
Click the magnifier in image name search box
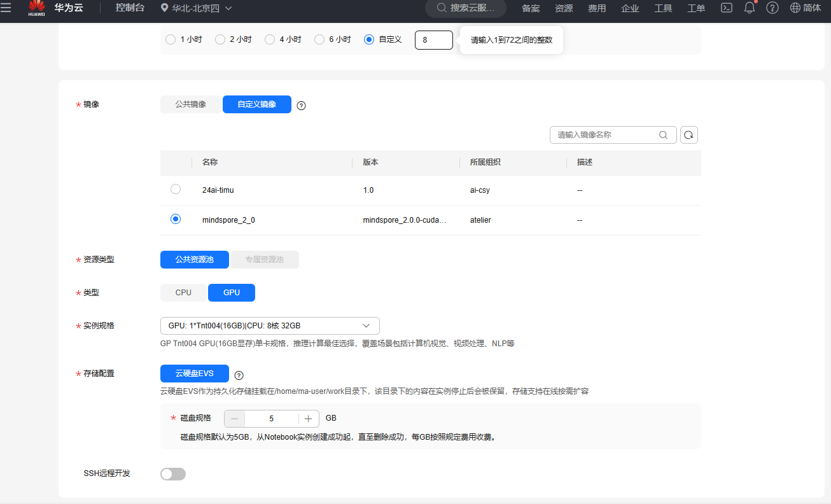(663, 135)
